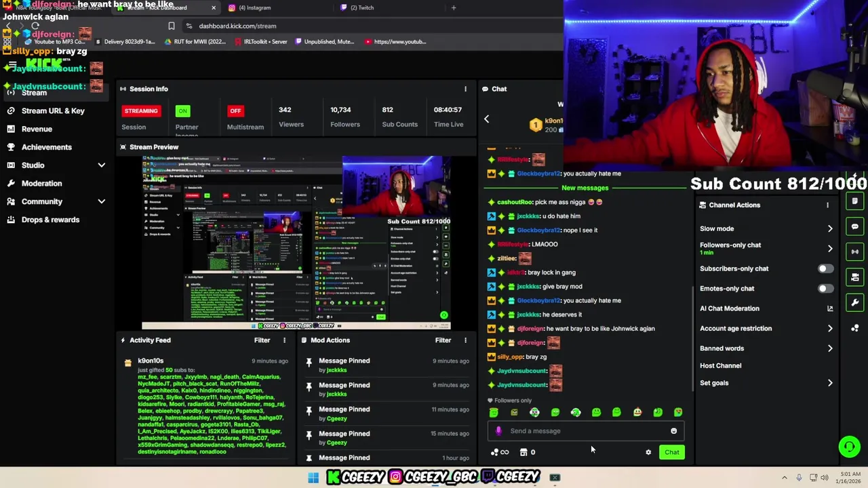Click the dashboard.kick.com/stream address bar
The image size is (868, 488).
point(237,26)
